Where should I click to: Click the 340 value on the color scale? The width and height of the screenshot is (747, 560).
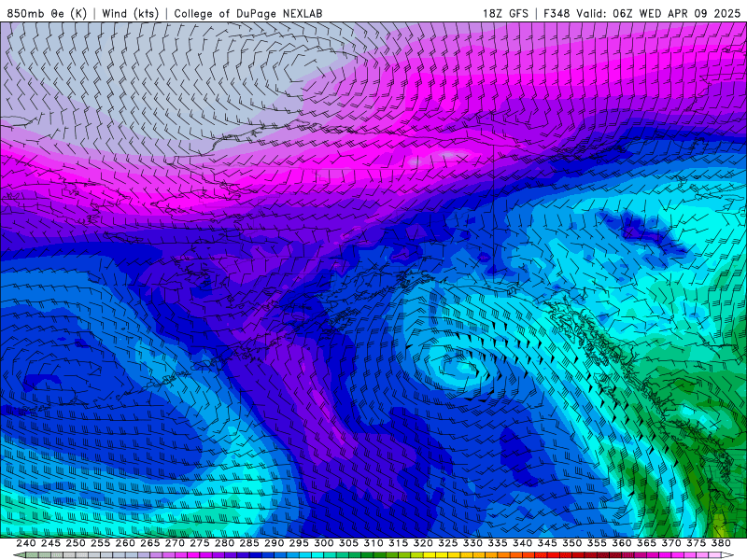(x=522, y=543)
